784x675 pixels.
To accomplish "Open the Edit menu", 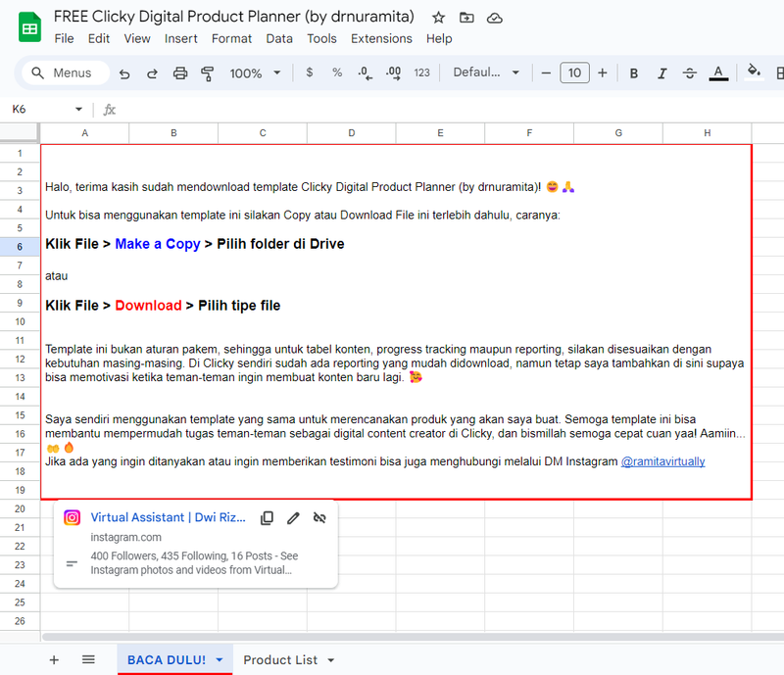I will point(99,39).
